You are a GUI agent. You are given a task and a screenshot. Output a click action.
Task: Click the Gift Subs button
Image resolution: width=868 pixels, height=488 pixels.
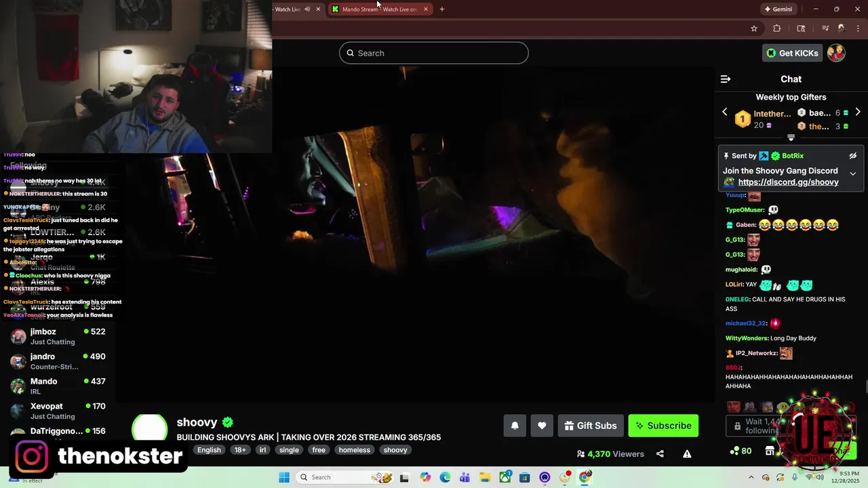[x=590, y=426]
